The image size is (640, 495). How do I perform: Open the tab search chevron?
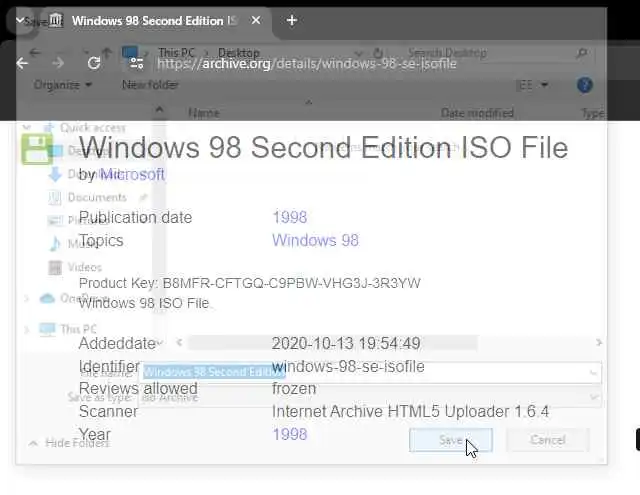point(20,20)
